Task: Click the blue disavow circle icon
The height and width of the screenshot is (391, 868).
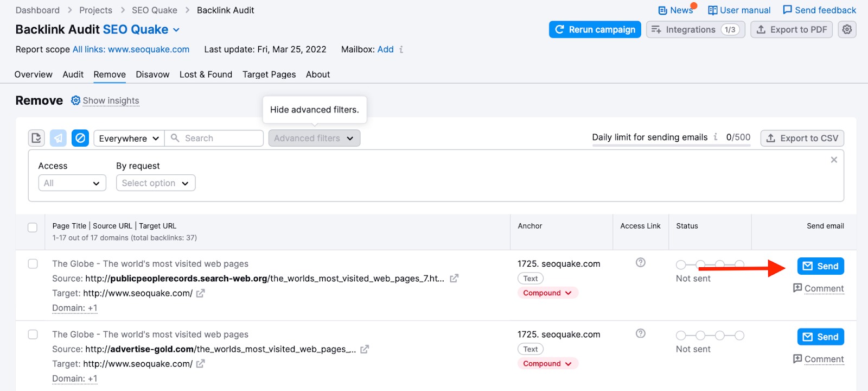Action: 80,138
